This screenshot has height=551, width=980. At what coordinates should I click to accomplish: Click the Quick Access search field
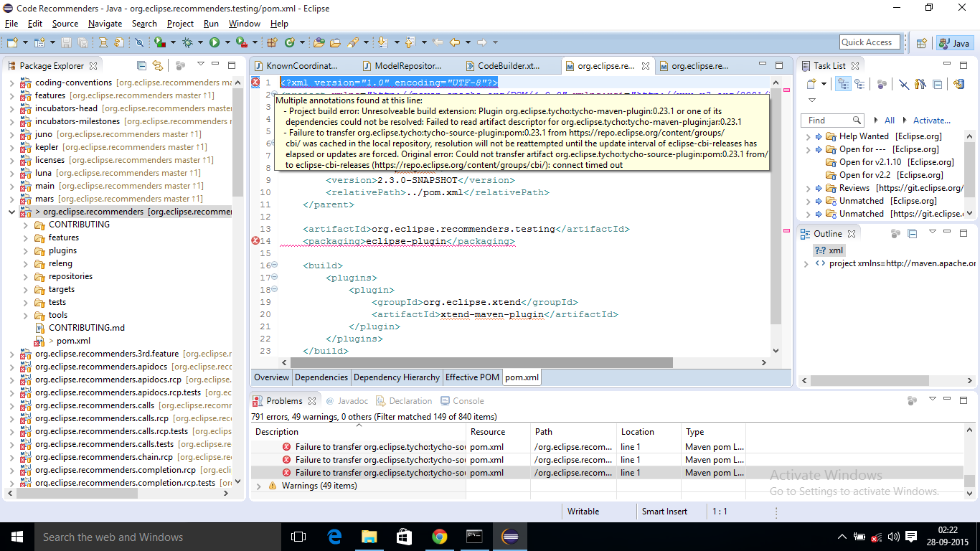coord(870,42)
